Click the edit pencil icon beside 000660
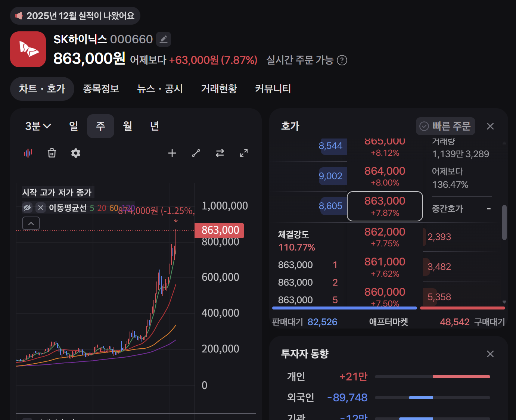 click(x=163, y=39)
